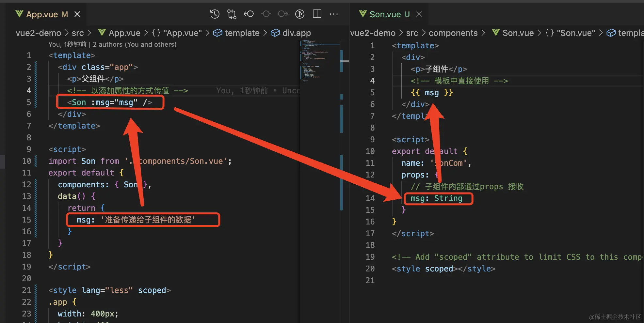Screen dimensions: 644x323
Task: Click vue2-demo in the Son.vue breadcrumb
Action: coord(373,33)
